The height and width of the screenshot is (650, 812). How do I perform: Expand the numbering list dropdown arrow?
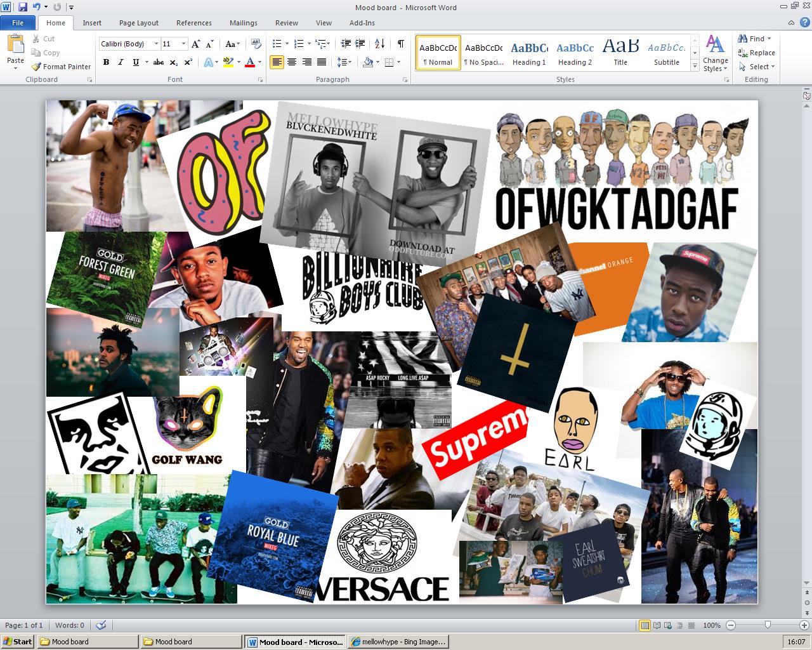(x=309, y=44)
